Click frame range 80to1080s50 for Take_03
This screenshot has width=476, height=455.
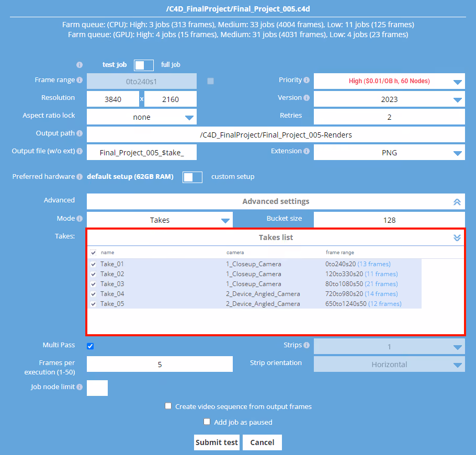pyautogui.click(x=344, y=284)
